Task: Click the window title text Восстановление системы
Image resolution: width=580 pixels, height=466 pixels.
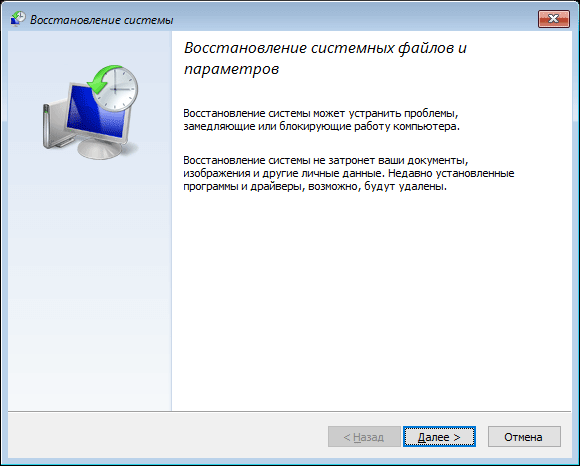Action: (102, 20)
